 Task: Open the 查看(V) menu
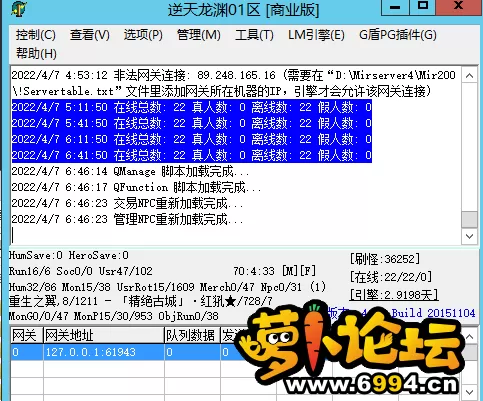pyautogui.click(x=90, y=35)
